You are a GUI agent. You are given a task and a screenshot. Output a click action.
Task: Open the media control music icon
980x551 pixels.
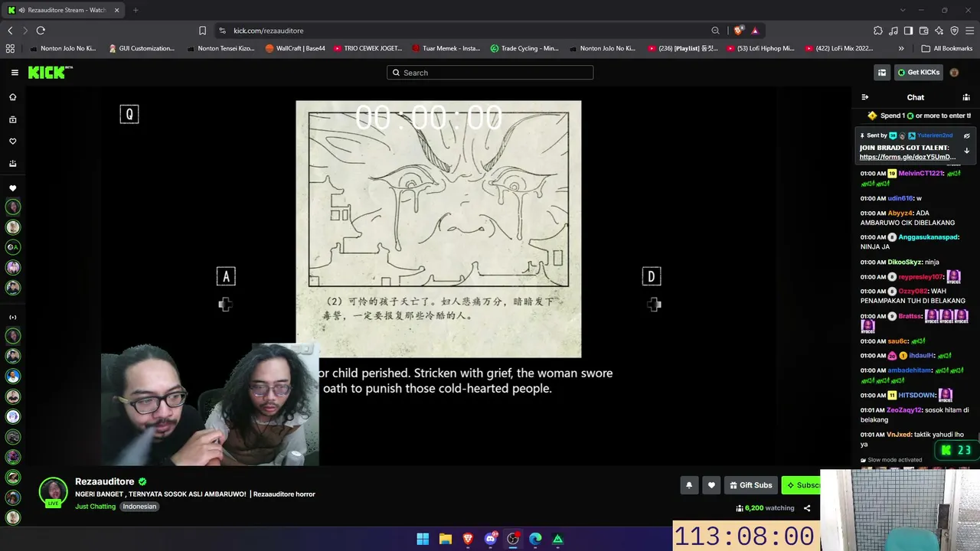(x=893, y=31)
